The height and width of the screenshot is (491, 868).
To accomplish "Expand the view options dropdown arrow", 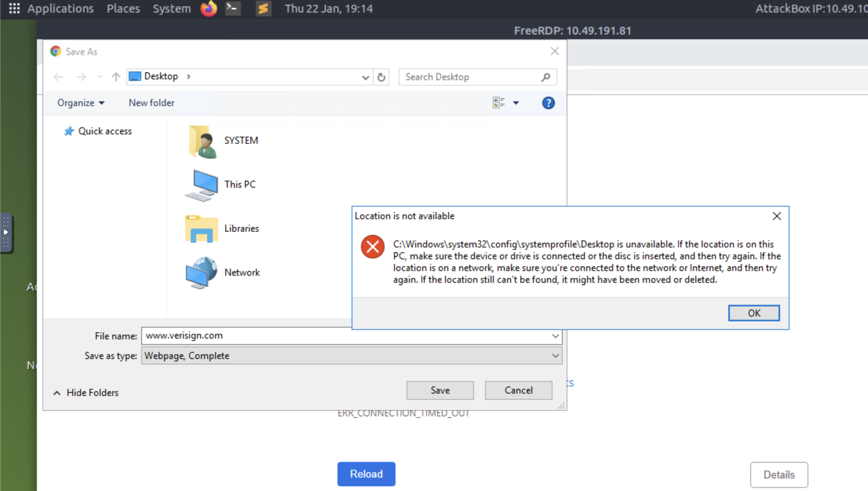I will 516,103.
